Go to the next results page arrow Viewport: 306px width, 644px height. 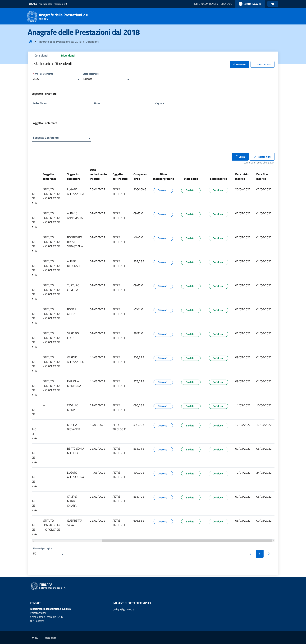269,554
